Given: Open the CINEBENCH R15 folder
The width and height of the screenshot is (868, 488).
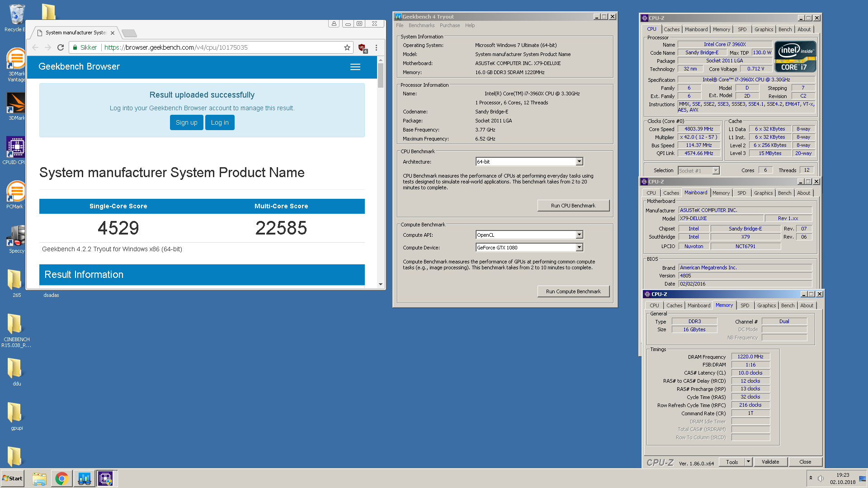Looking at the screenshot, I should click(16, 330).
